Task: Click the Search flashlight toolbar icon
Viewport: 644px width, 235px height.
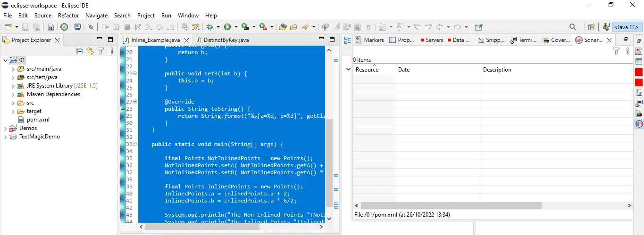Action: [306, 27]
